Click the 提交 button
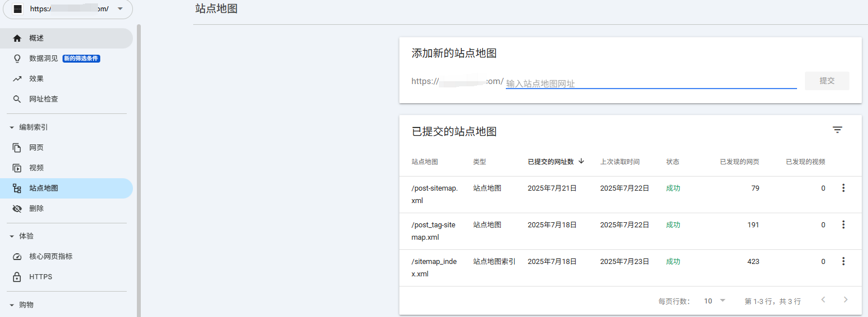 tap(827, 81)
